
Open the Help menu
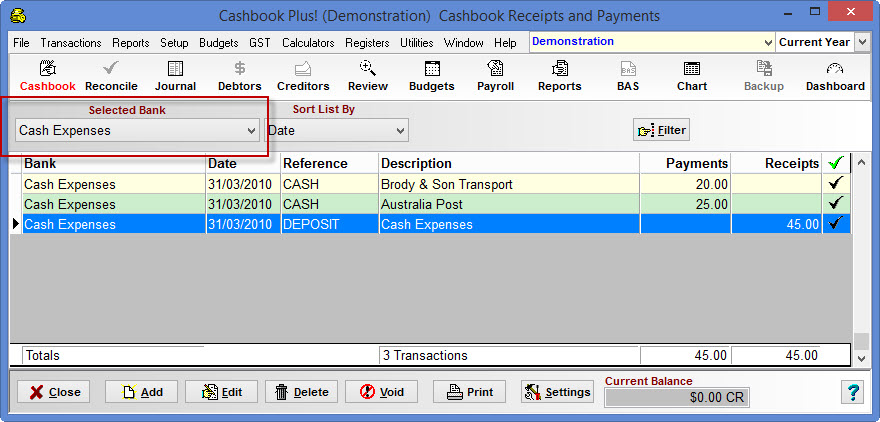(x=505, y=43)
